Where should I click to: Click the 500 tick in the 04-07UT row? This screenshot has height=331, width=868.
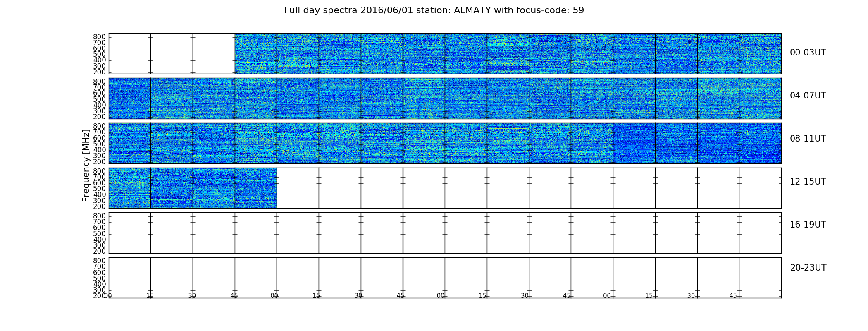99,99
